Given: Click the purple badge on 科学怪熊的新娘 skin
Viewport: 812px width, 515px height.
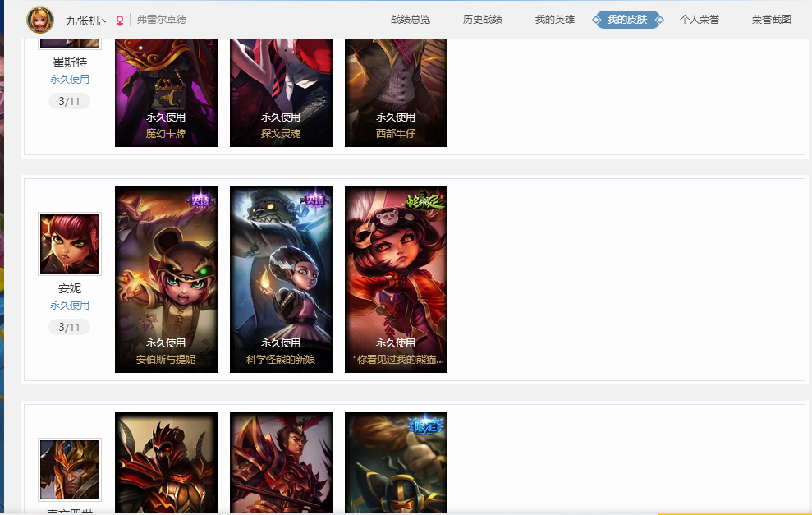Looking at the screenshot, I should 315,200.
